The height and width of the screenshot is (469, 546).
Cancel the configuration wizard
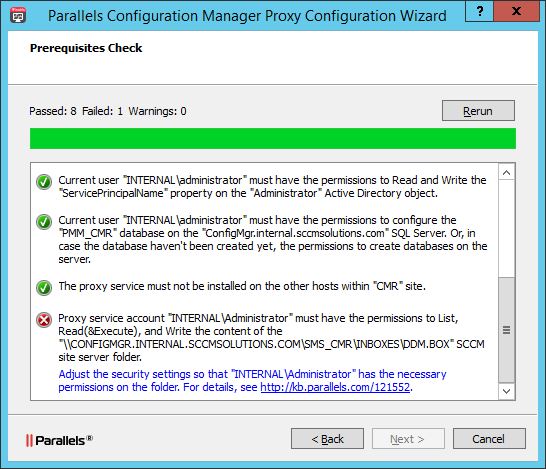(489, 439)
